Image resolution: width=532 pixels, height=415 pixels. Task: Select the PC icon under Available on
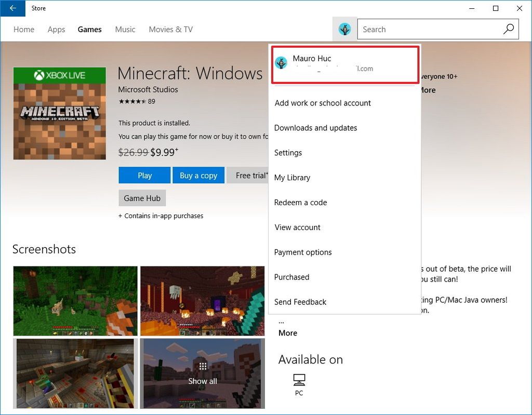tap(299, 380)
